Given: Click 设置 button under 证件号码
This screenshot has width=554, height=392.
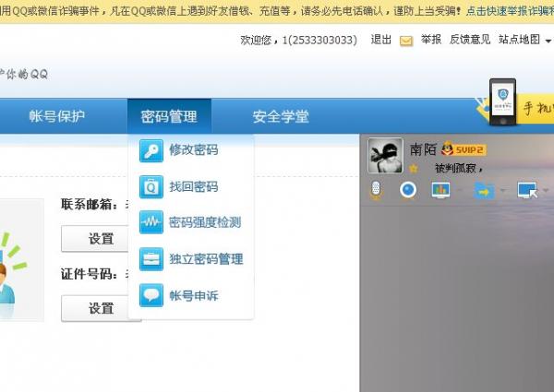Looking at the screenshot, I should click(x=101, y=308).
